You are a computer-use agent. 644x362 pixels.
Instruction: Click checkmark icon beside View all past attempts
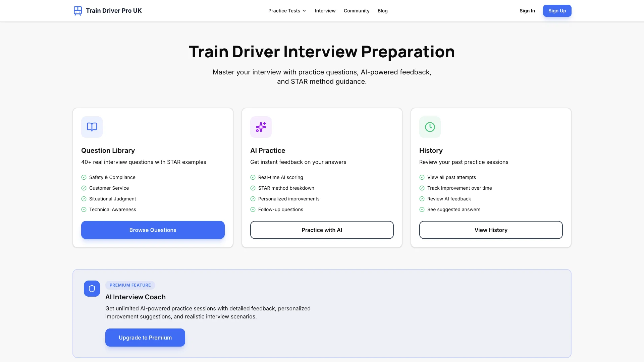click(422, 177)
